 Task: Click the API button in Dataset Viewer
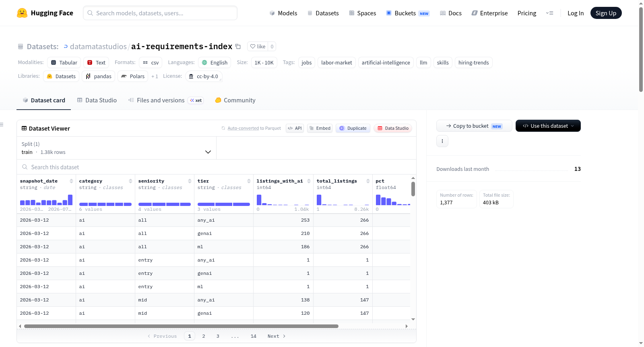click(x=295, y=128)
